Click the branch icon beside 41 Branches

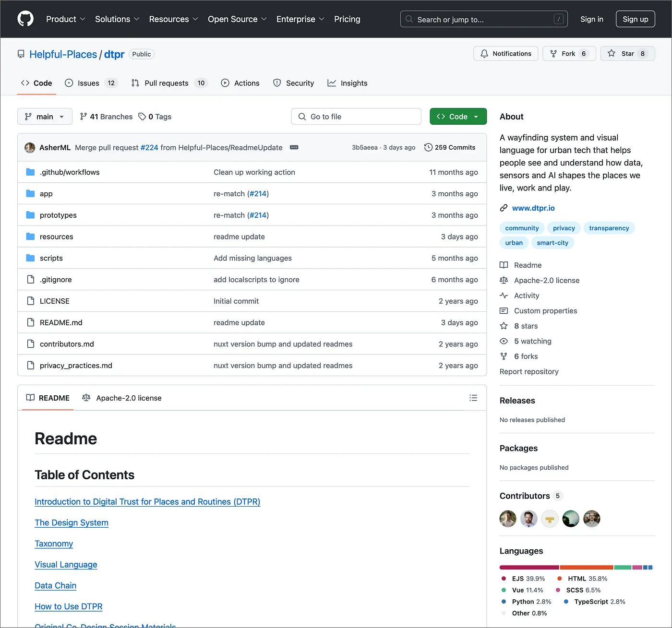[x=84, y=117]
